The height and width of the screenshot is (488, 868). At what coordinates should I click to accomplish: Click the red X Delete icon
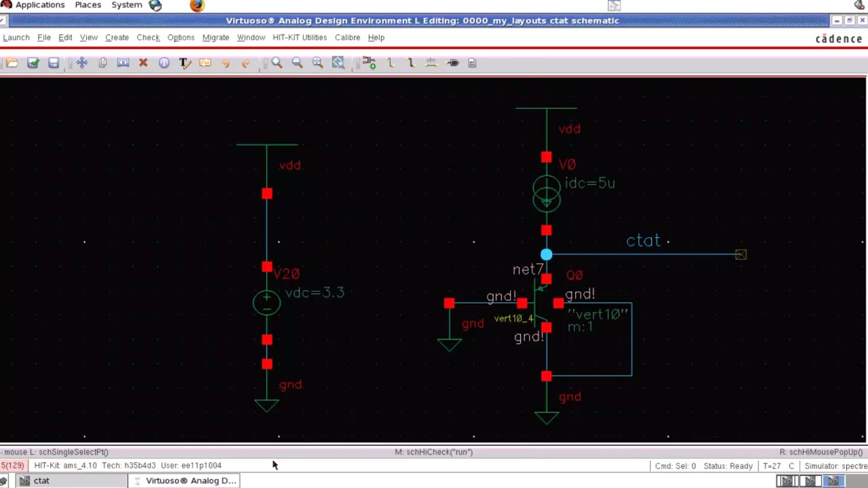click(143, 63)
